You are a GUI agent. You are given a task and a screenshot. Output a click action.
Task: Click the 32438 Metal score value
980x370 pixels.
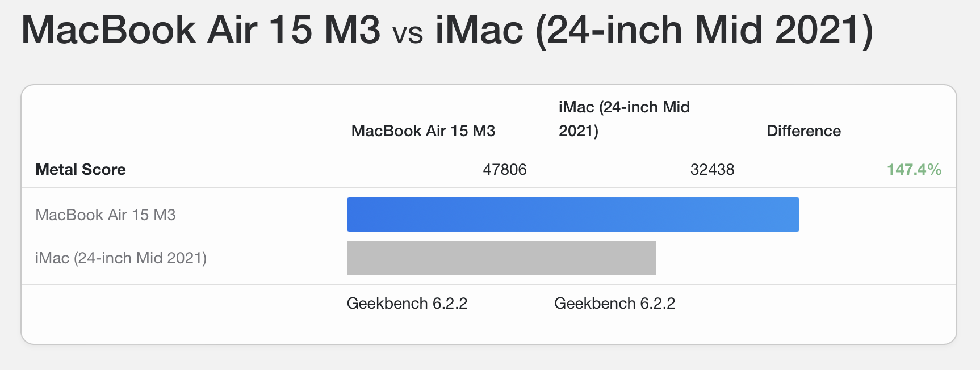712,170
